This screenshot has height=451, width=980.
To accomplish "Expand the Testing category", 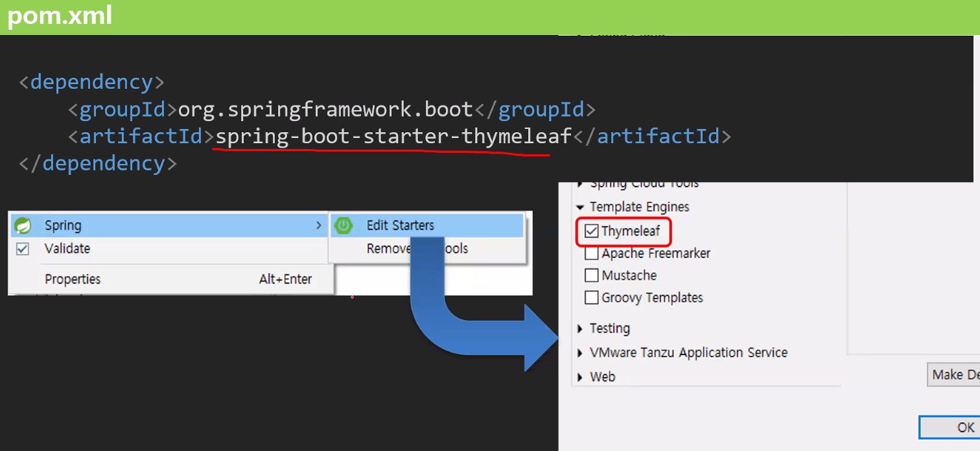I will pos(580,329).
